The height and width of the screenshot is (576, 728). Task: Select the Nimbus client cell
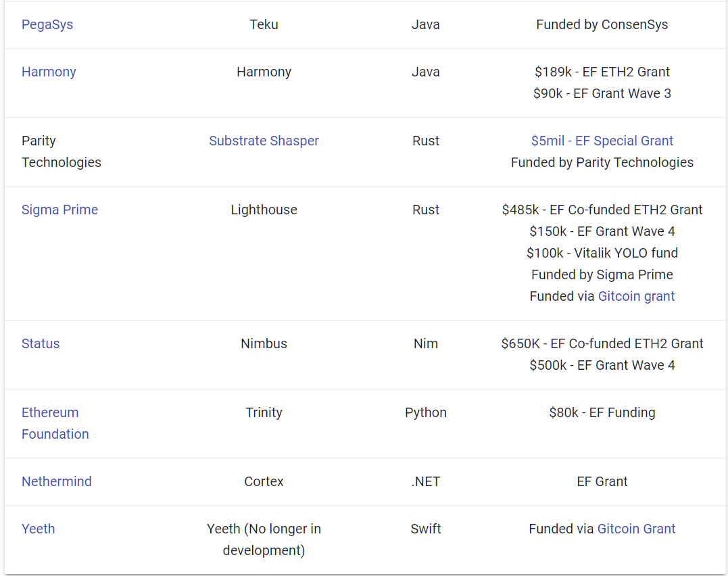264,343
